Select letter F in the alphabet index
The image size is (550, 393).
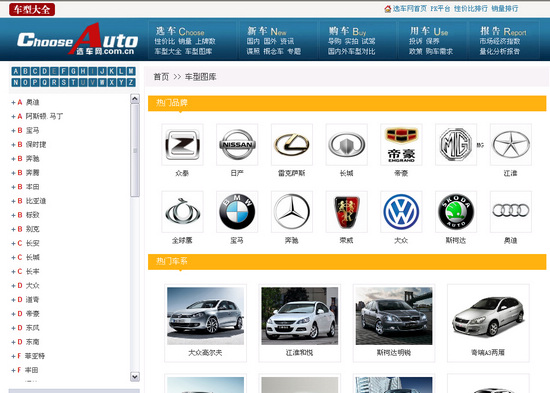(63, 71)
